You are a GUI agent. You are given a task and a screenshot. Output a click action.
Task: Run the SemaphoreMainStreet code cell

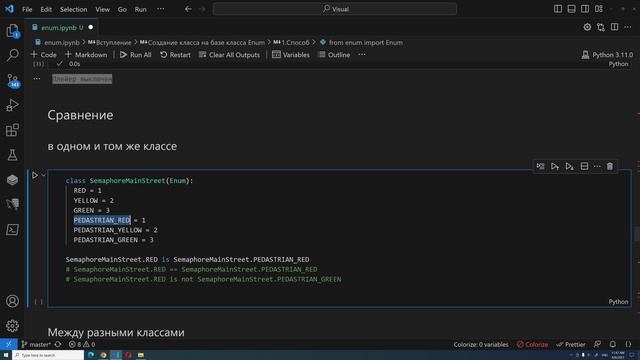point(35,176)
